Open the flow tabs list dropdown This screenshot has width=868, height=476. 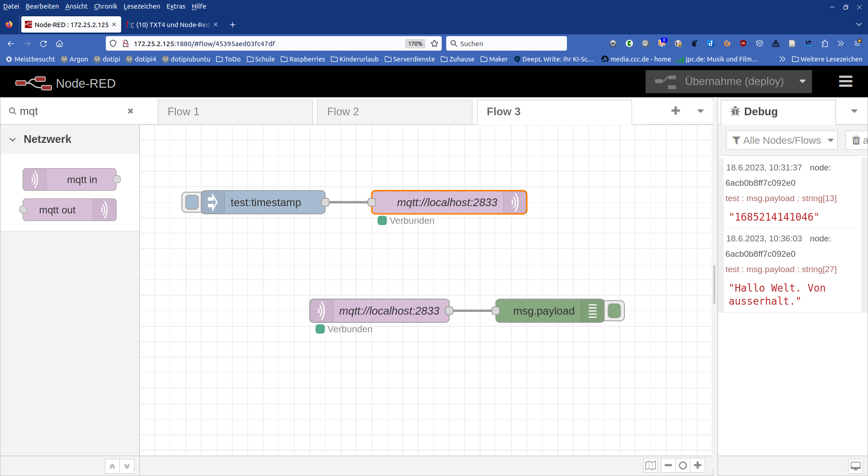tap(700, 111)
